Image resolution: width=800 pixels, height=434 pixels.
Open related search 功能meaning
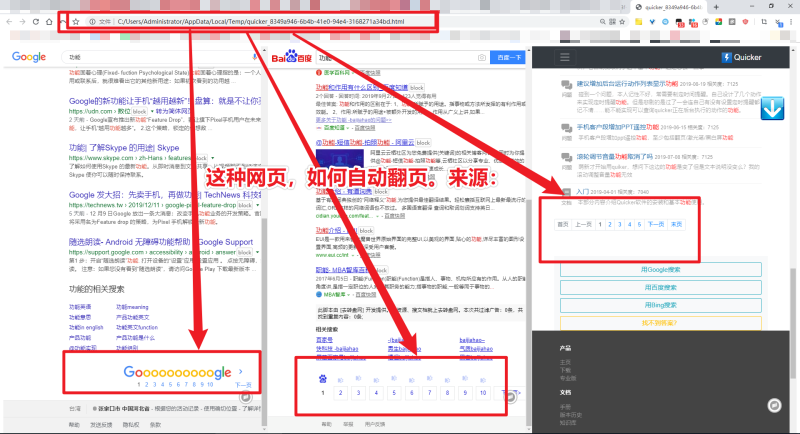coord(132,307)
